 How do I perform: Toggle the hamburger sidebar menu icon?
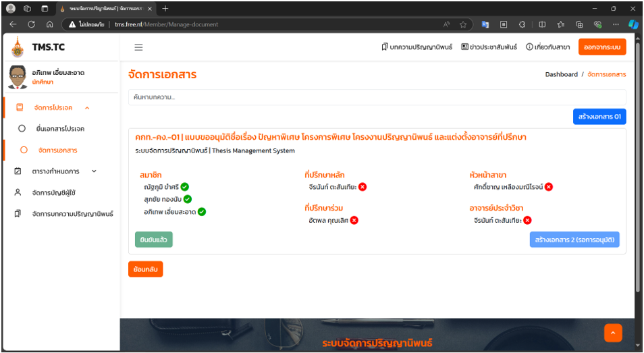coord(138,47)
